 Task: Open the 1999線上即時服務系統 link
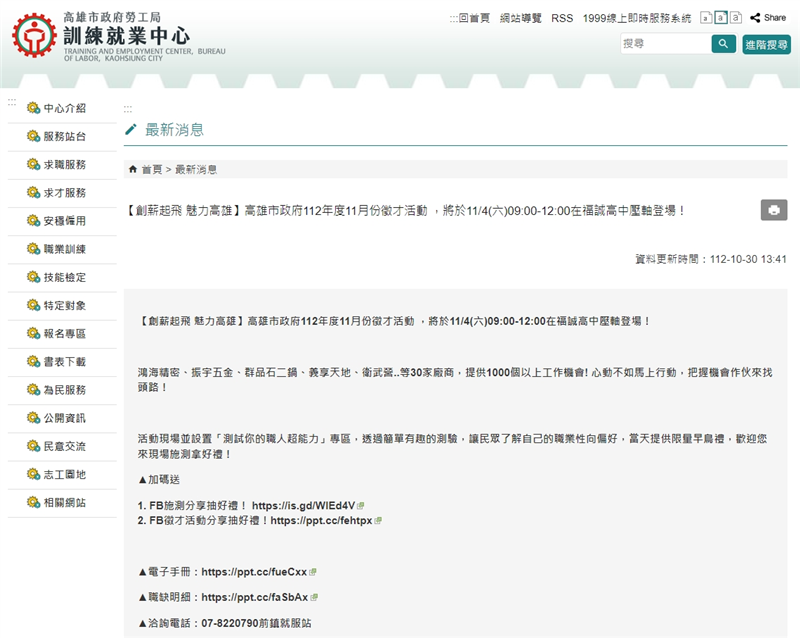coord(637,18)
